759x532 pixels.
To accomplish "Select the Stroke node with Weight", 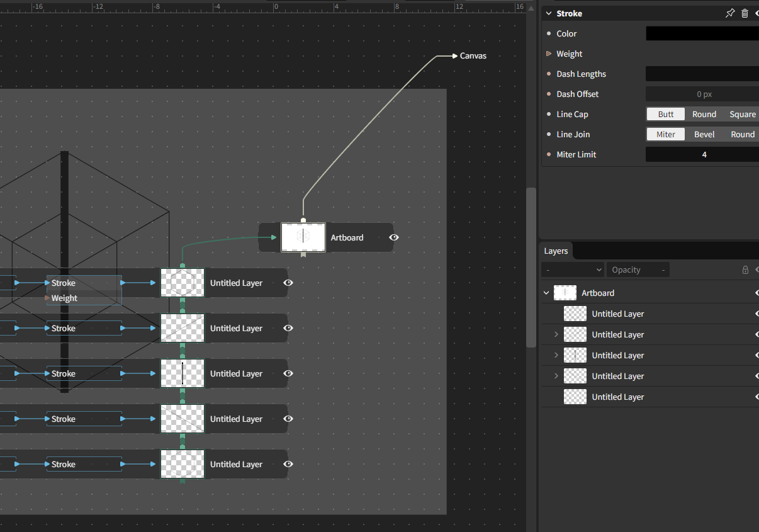I will 84,290.
